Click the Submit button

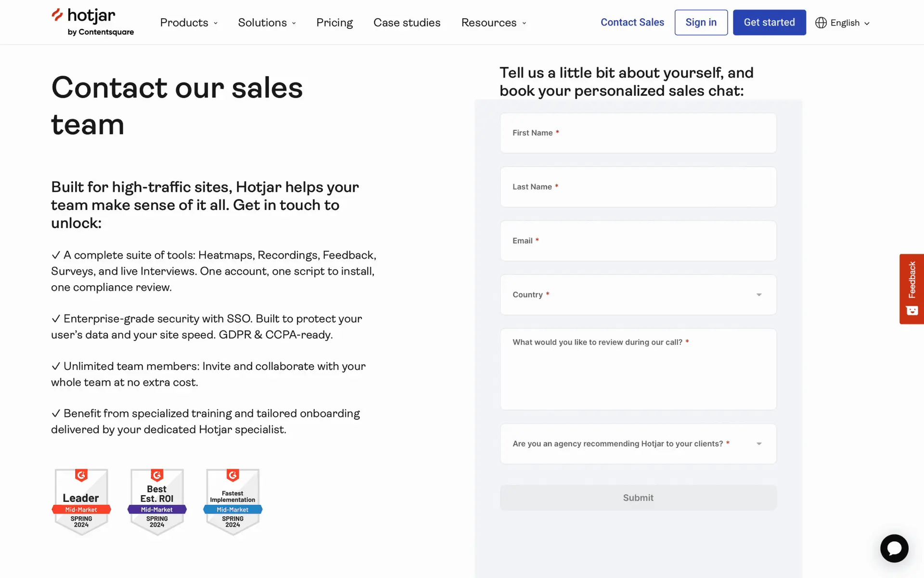click(638, 498)
